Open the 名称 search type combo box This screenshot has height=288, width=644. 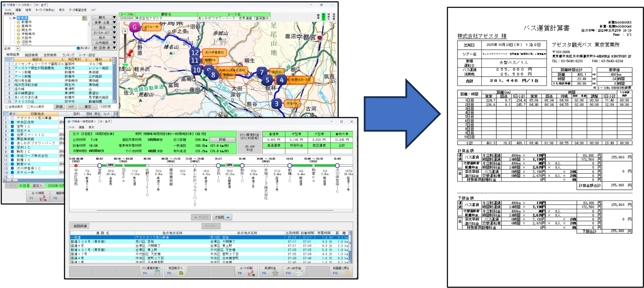[18, 49]
